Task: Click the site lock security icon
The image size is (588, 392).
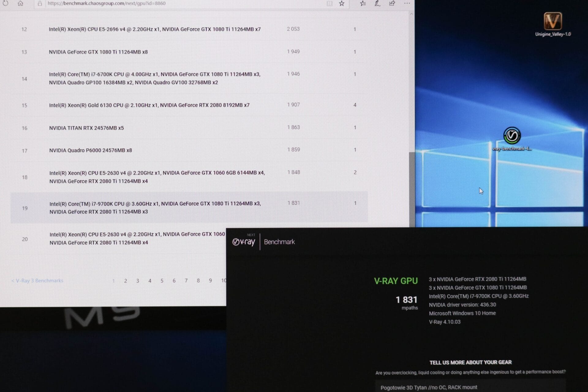Action: coord(40,4)
